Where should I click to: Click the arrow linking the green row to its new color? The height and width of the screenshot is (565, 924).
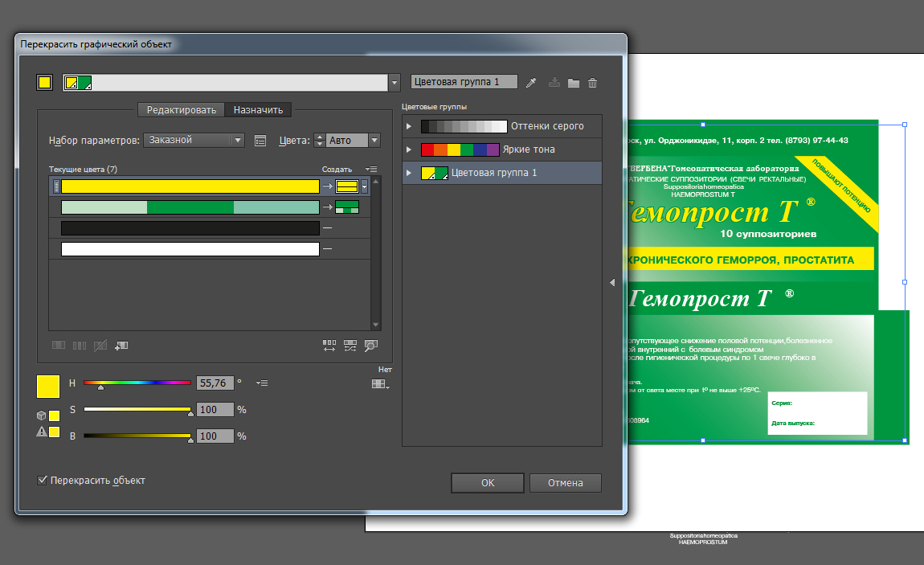(328, 207)
